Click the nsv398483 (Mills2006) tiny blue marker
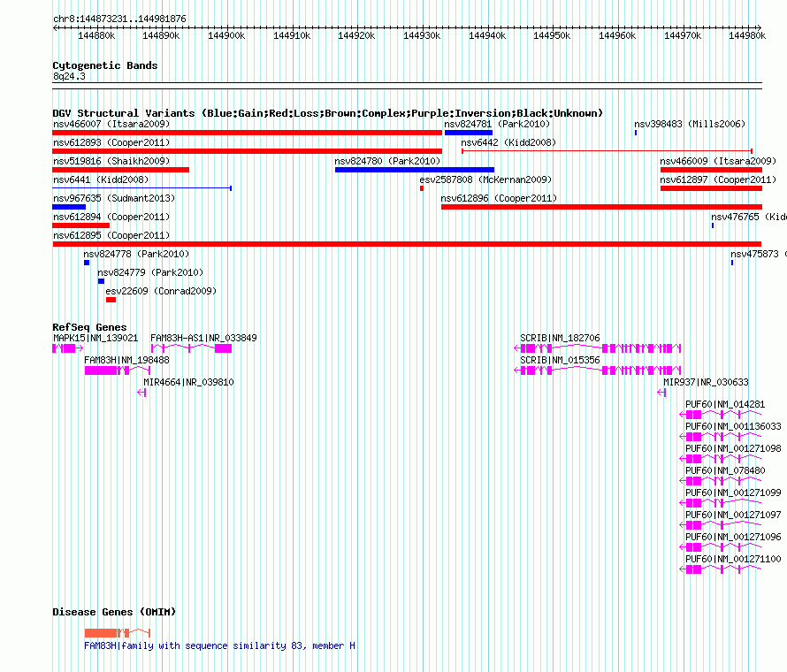 tap(636, 133)
